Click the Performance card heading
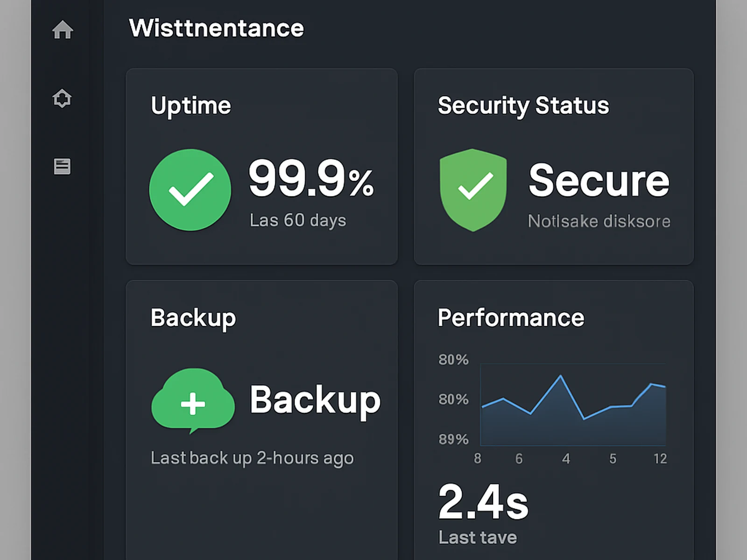This screenshot has height=560, width=747. [x=511, y=318]
